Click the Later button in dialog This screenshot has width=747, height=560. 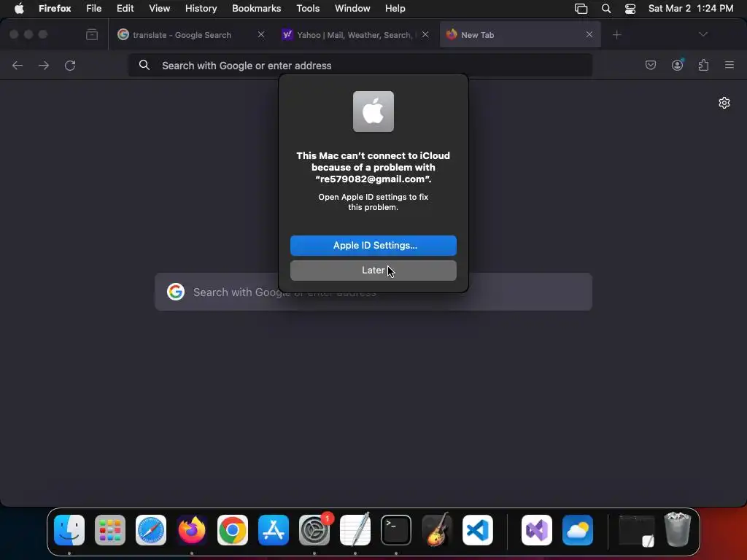click(373, 270)
